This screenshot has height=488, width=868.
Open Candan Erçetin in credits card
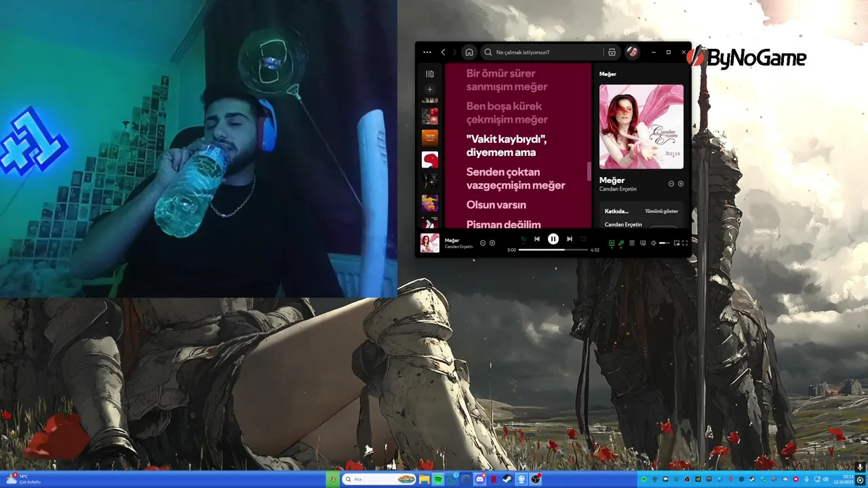pos(623,224)
